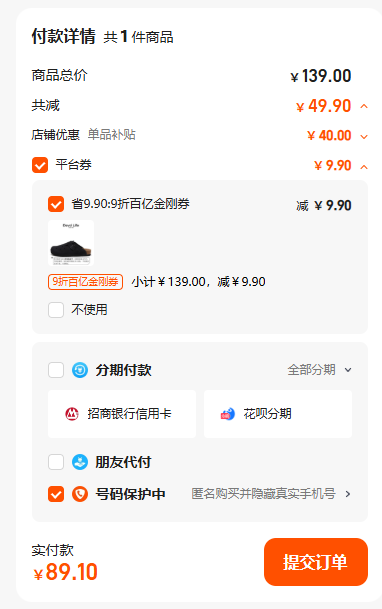Expand the 店铺优惠 ¥40.00 details
Screen dimensions: 382x609
(364, 136)
